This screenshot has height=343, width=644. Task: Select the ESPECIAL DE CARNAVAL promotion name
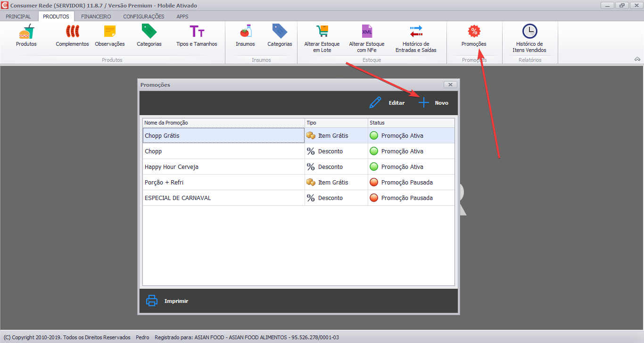tap(178, 198)
